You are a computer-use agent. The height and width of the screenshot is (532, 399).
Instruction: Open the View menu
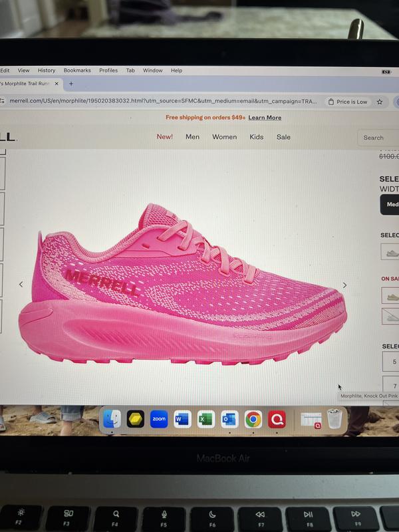click(23, 70)
